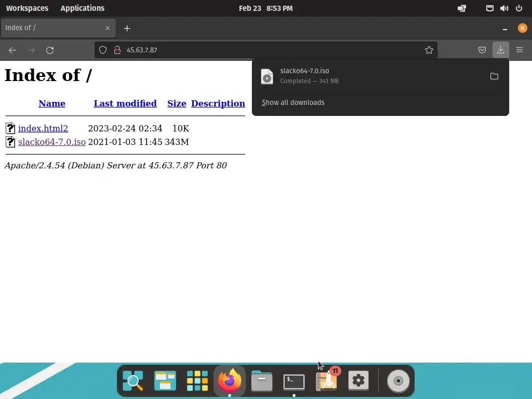Viewport: 532px width, 399px height.
Task: Open the volume control in the top bar
Action: click(504, 8)
